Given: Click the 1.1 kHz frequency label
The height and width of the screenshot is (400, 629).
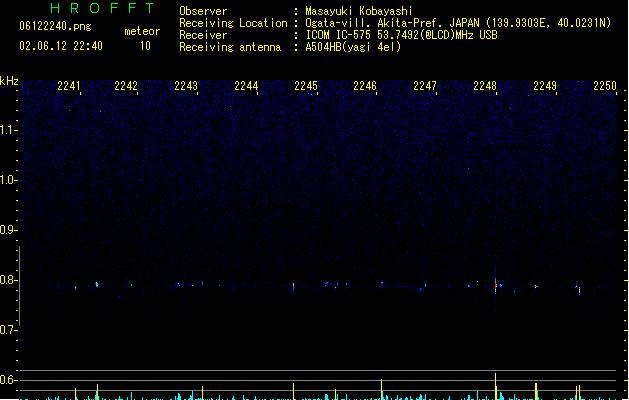Looking at the screenshot, I should tap(8, 130).
